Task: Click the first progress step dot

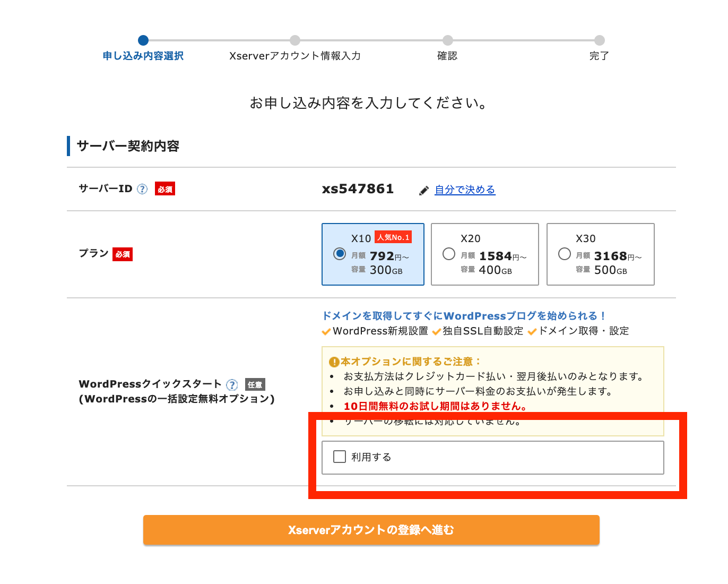Action: 143,40
